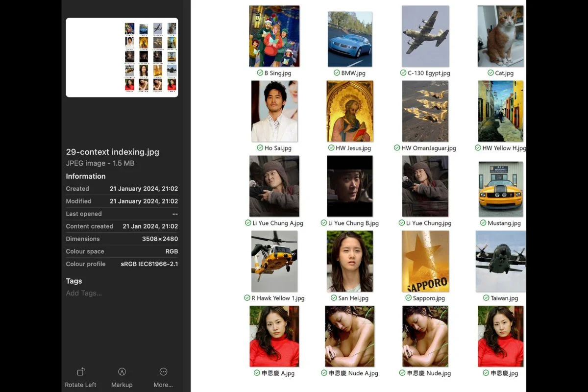
Task: Select the blue BMW car thumbnail
Action: tap(349, 39)
